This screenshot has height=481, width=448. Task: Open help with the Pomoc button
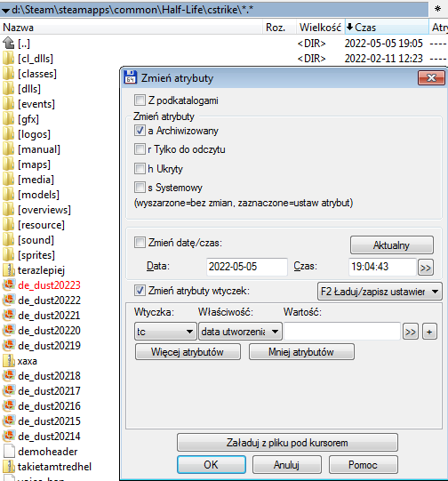(363, 464)
